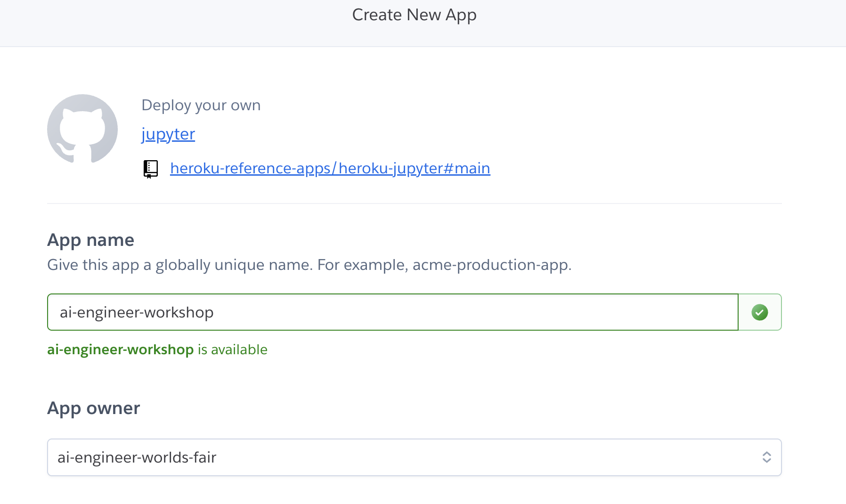Click the 'App owner' label
Image resolution: width=846 pixels, height=504 pixels.
pos(94,408)
